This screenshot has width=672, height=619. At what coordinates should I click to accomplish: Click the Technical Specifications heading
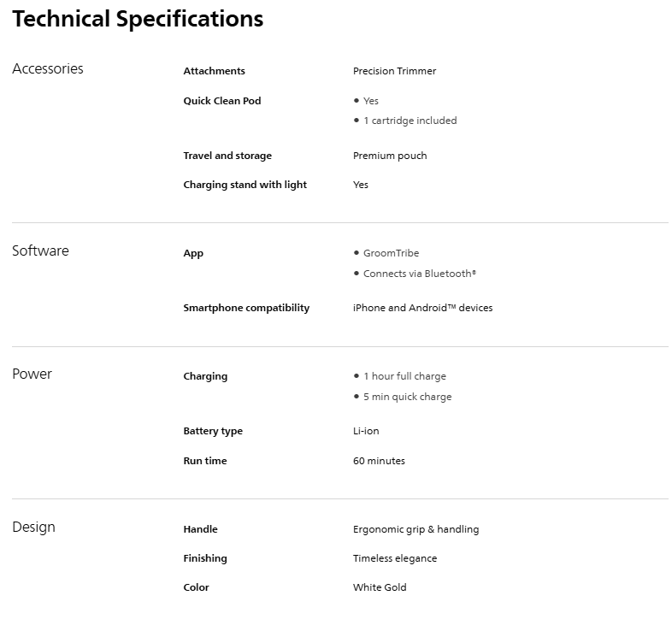click(138, 19)
